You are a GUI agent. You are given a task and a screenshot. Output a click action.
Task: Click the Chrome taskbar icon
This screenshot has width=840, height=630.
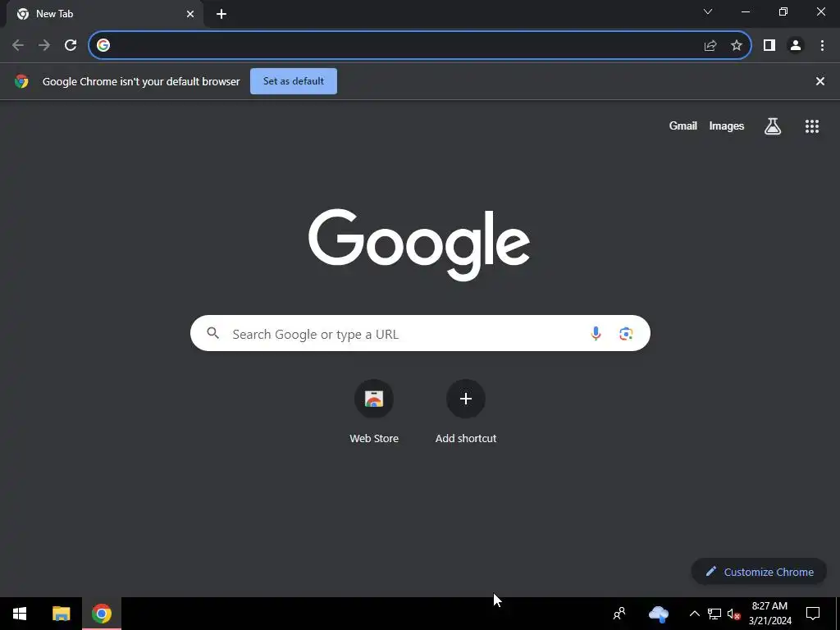coord(101,614)
